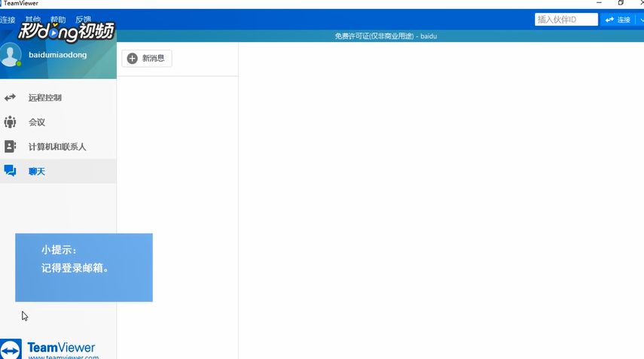Click the baidumiaodong profile avatar

click(x=11, y=55)
